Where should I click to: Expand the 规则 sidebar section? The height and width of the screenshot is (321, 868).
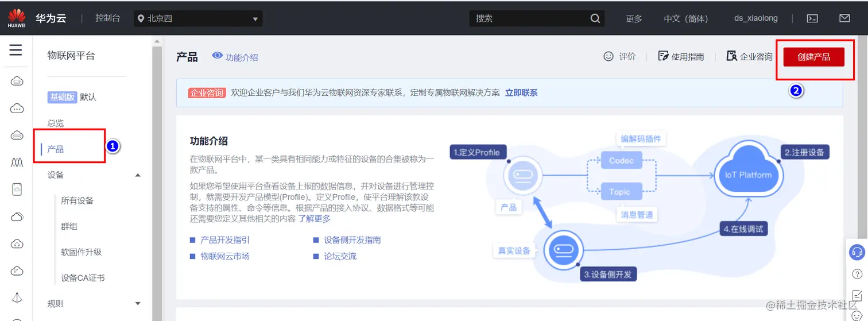(137, 303)
